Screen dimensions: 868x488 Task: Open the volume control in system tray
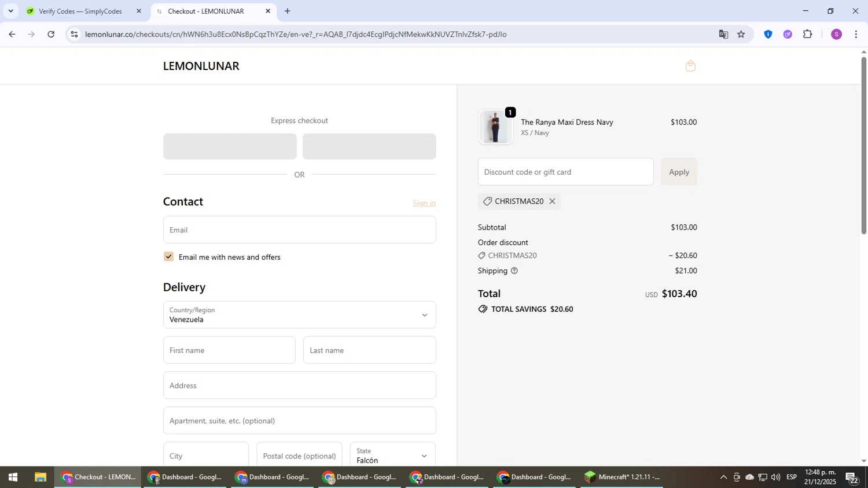(775, 477)
